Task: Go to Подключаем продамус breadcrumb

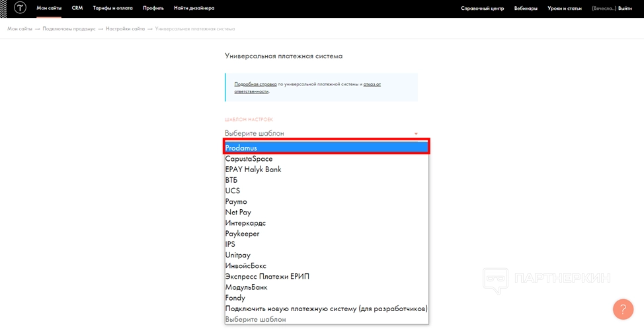Action: (x=69, y=28)
